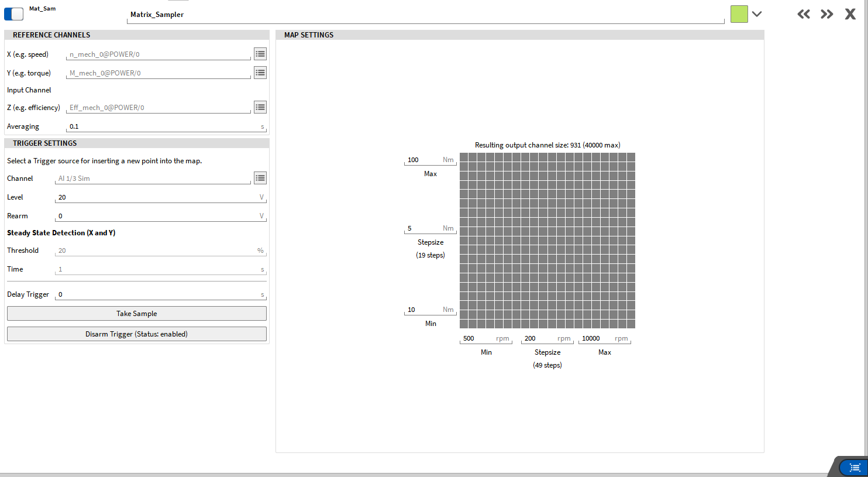Expand the color dropdown chevron
This screenshot has height=477, width=868.
(x=757, y=14)
